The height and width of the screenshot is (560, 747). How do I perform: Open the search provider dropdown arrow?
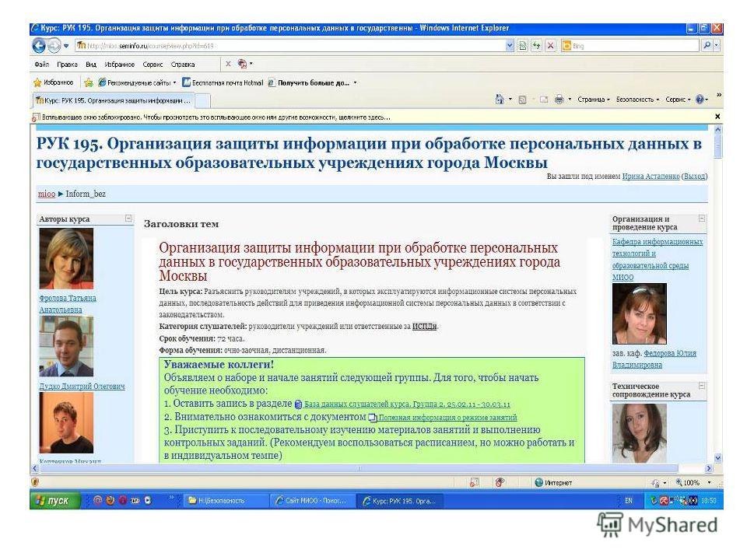pos(717,46)
